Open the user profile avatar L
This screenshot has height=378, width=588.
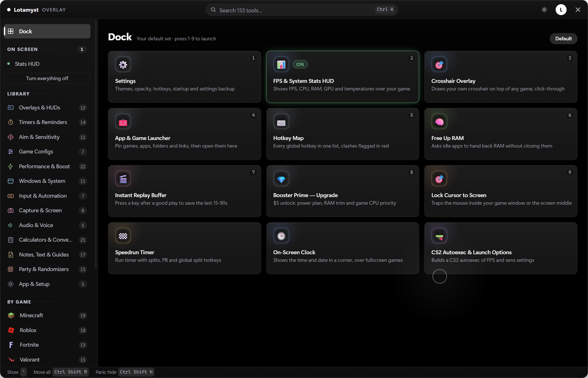point(561,10)
